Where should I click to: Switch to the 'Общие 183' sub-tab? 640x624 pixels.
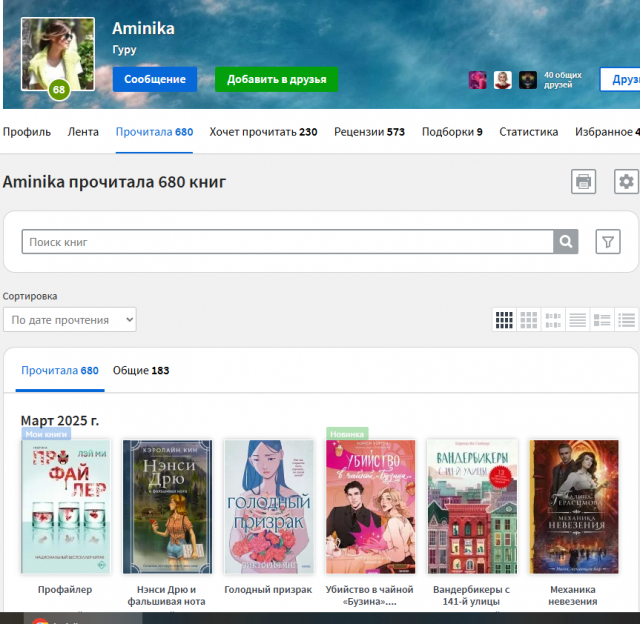point(141,371)
